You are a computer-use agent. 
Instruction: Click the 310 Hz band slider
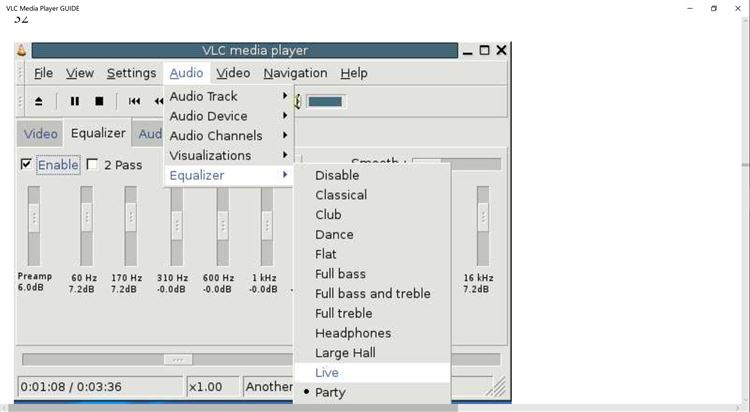coord(176,226)
